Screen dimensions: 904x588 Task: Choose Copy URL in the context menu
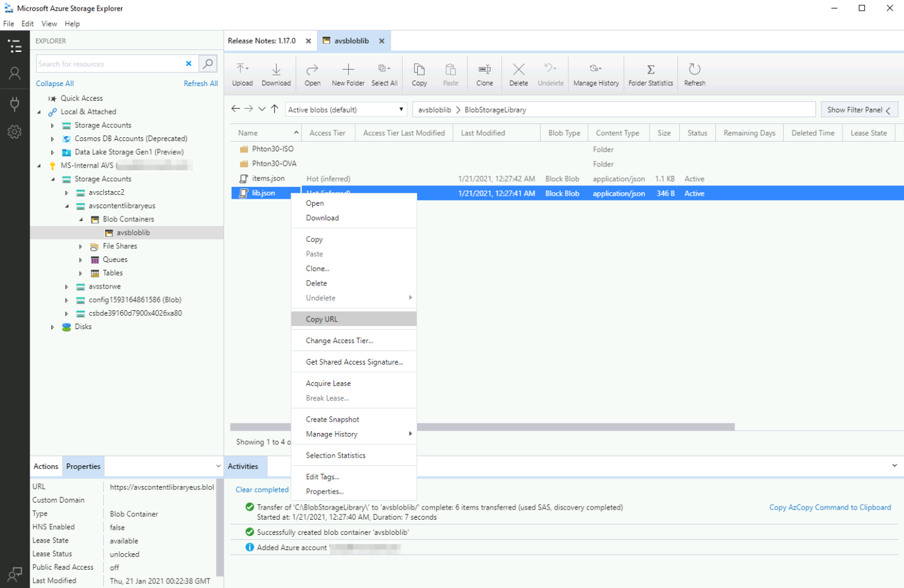(354, 319)
